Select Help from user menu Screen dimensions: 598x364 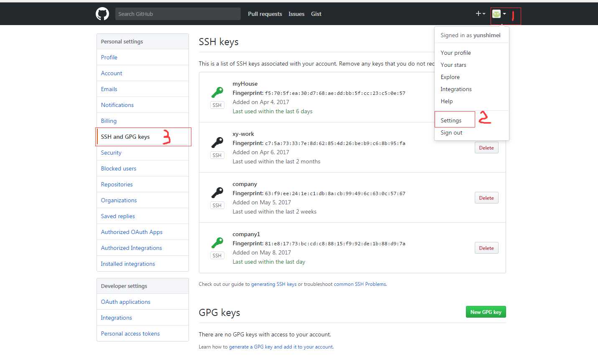coord(446,101)
